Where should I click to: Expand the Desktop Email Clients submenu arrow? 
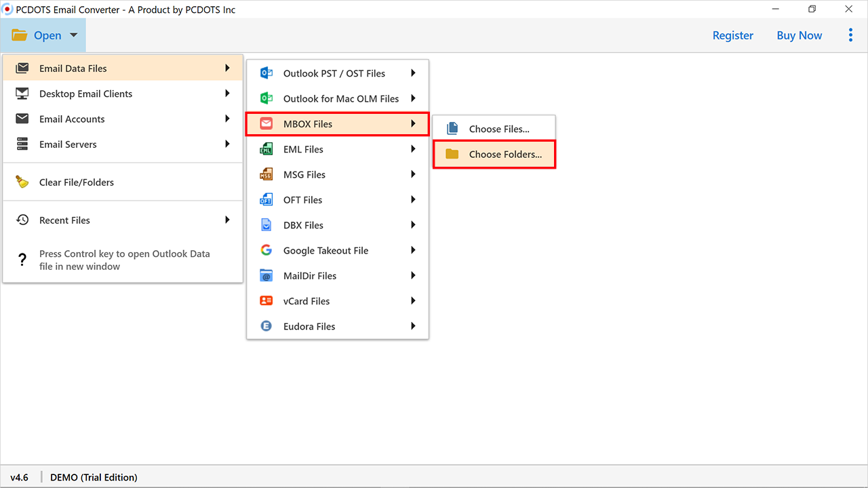pyautogui.click(x=227, y=94)
